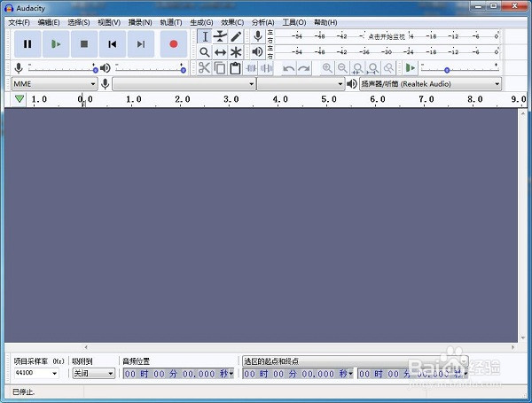Open the recording channels dropdown

pos(301,84)
